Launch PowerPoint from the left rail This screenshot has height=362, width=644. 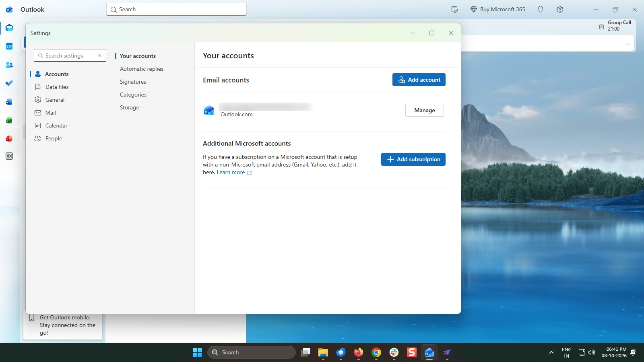pyautogui.click(x=9, y=139)
